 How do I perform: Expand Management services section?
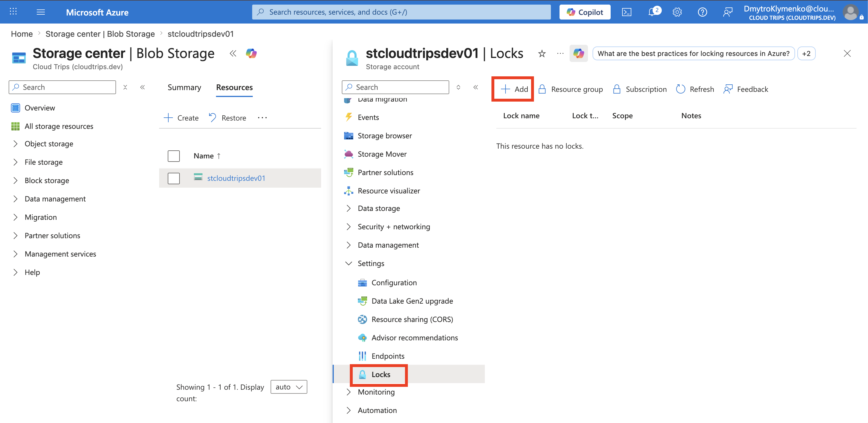(60, 254)
